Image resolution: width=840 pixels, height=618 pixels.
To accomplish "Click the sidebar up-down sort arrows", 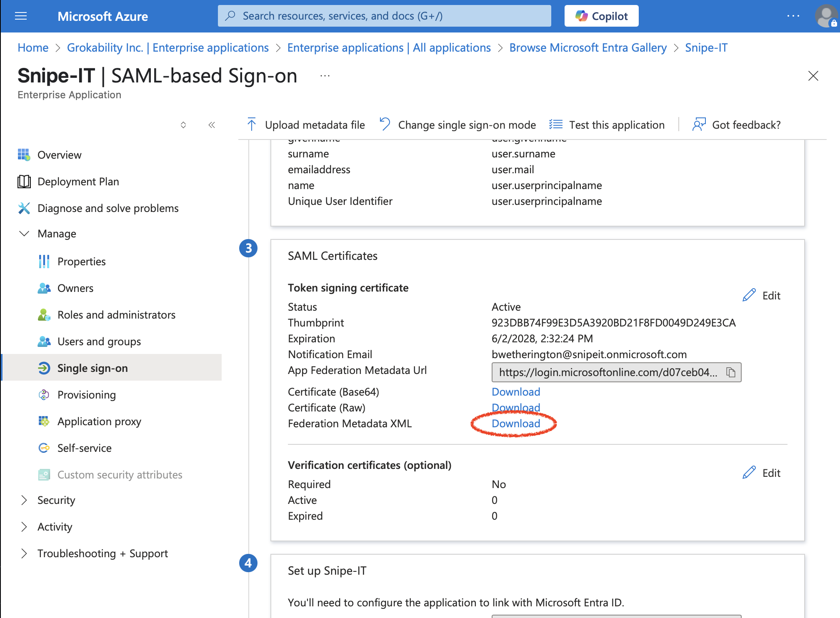I will [x=183, y=125].
